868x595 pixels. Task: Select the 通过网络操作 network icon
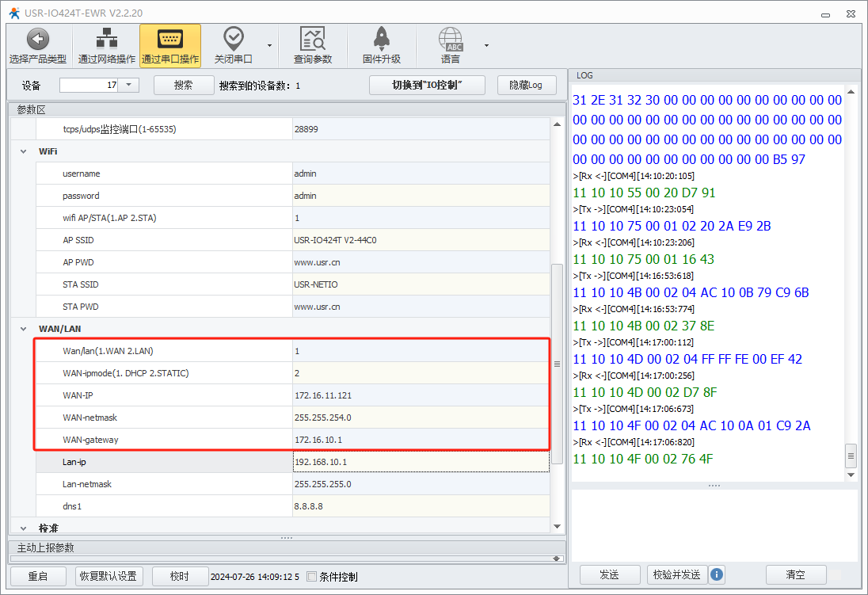coord(106,39)
